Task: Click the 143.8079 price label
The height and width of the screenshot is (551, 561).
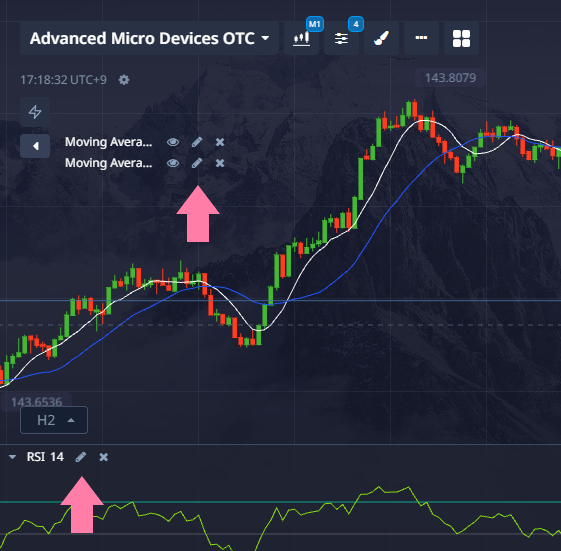Action: (x=450, y=78)
